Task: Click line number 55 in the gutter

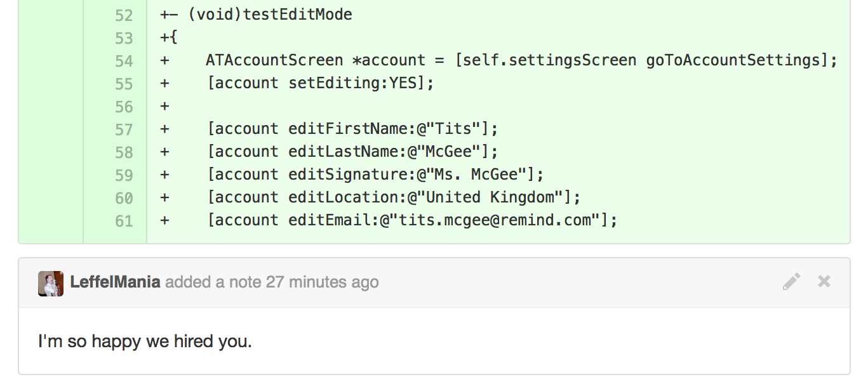Action: (x=124, y=84)
